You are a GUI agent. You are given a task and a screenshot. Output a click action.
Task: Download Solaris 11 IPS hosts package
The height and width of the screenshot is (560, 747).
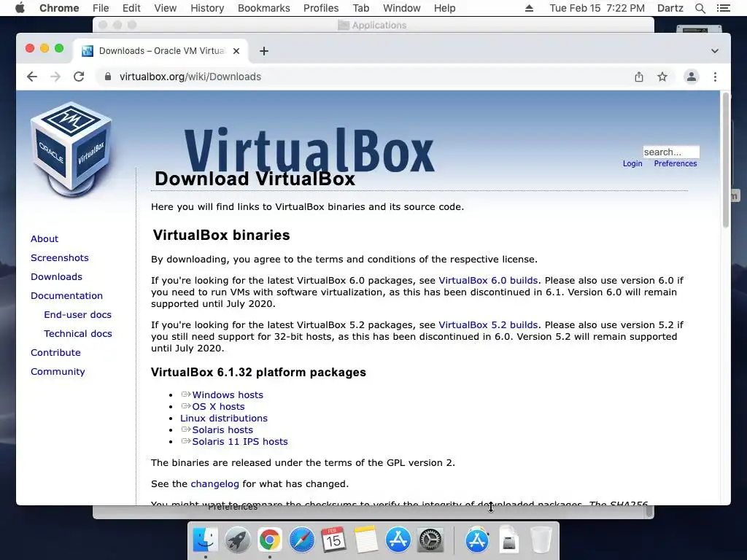coord(239,441)
